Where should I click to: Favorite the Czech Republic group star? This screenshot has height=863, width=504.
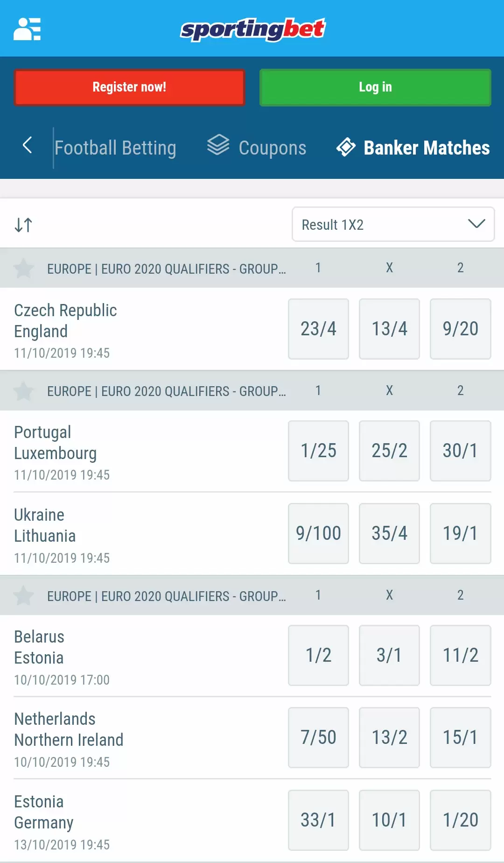coord(24,269)
